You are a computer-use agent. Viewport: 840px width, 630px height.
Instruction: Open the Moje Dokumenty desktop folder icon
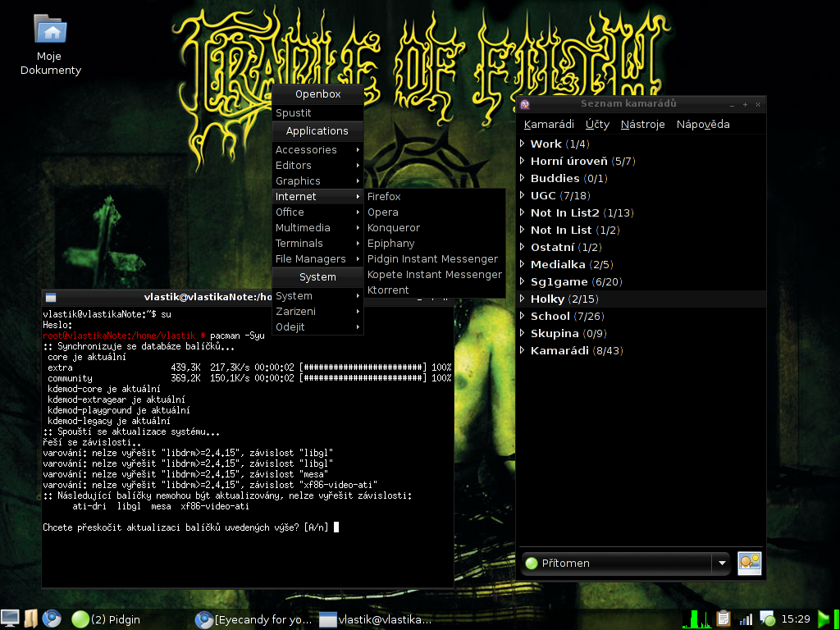click(51, 29)
